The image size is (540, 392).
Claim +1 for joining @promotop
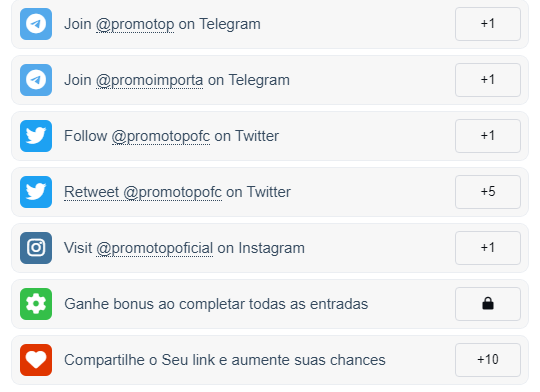tap(488, 24)
